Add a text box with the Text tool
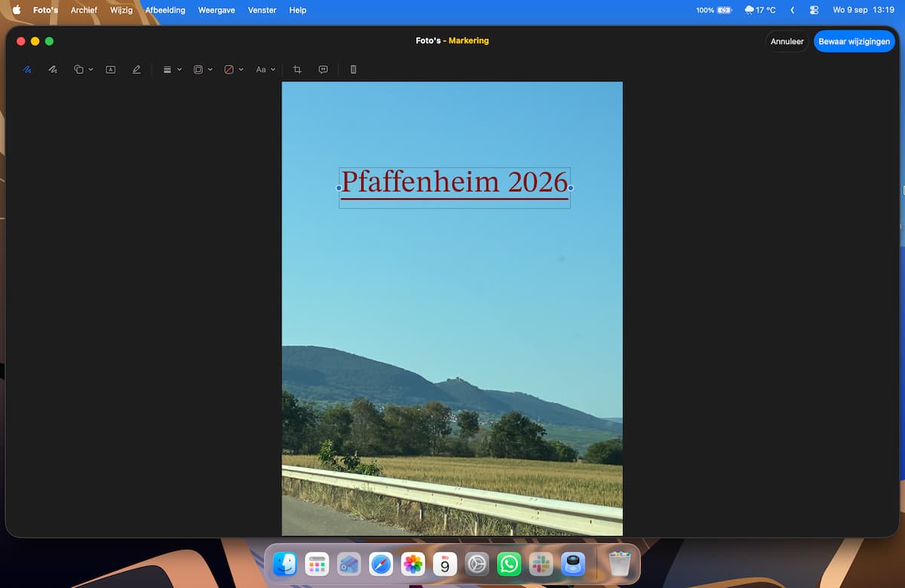Screen dimensions: 905x588 [x=111, y=69]
